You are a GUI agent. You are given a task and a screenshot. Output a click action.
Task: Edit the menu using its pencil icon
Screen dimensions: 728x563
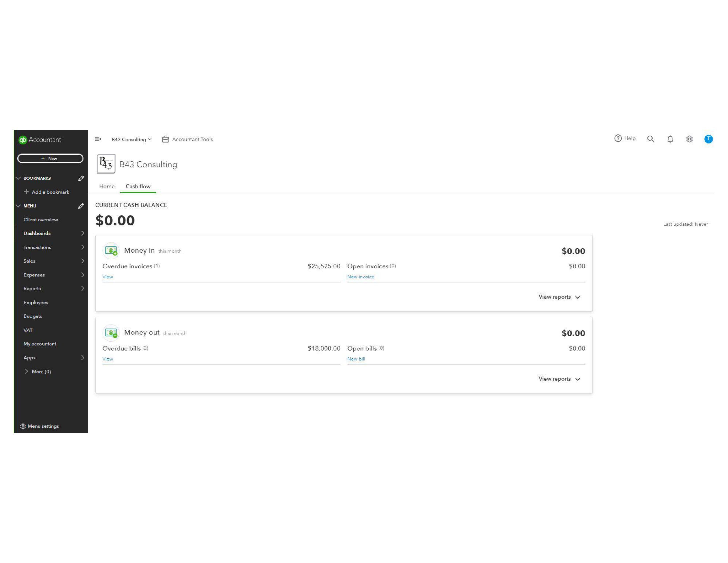pyautogui.click(x=81, y=206)
